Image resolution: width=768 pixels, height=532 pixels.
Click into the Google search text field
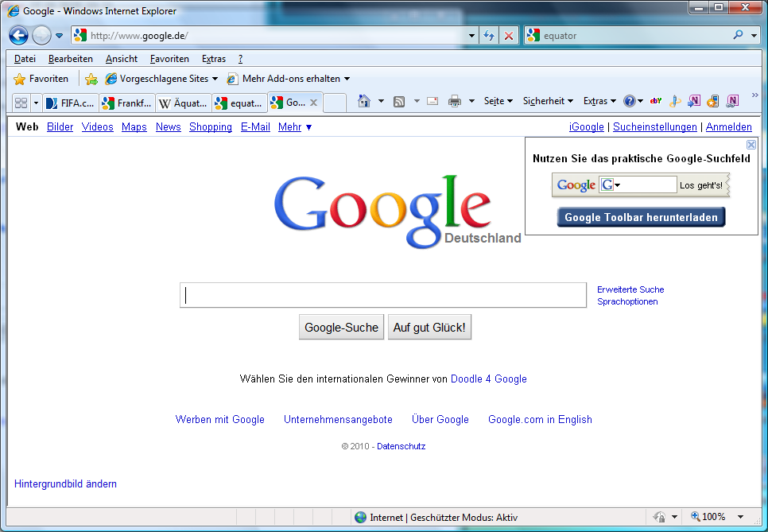coord(383,295)
